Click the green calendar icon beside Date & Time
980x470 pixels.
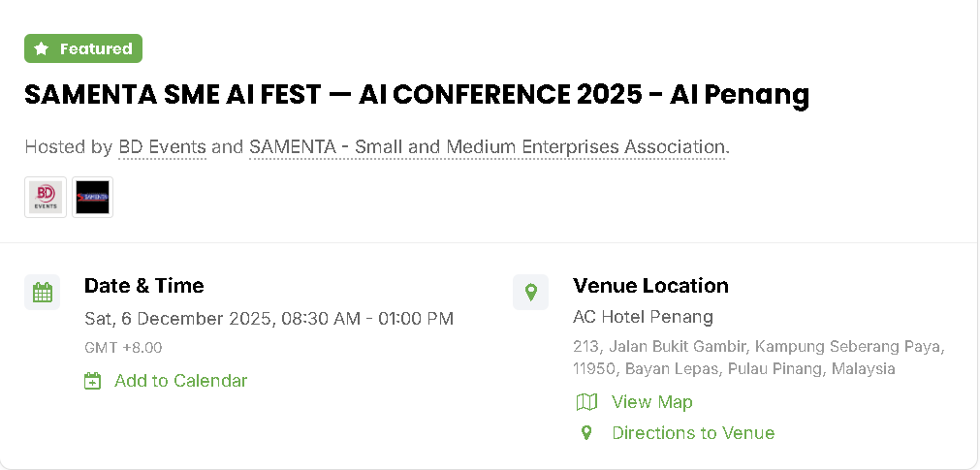tap(42, 293)
